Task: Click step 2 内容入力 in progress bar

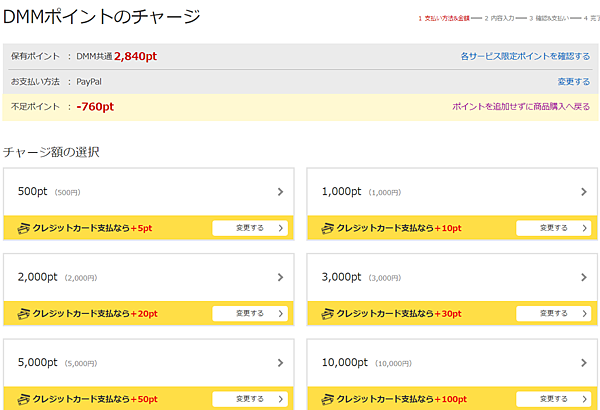Action: (x=499, y=18)
